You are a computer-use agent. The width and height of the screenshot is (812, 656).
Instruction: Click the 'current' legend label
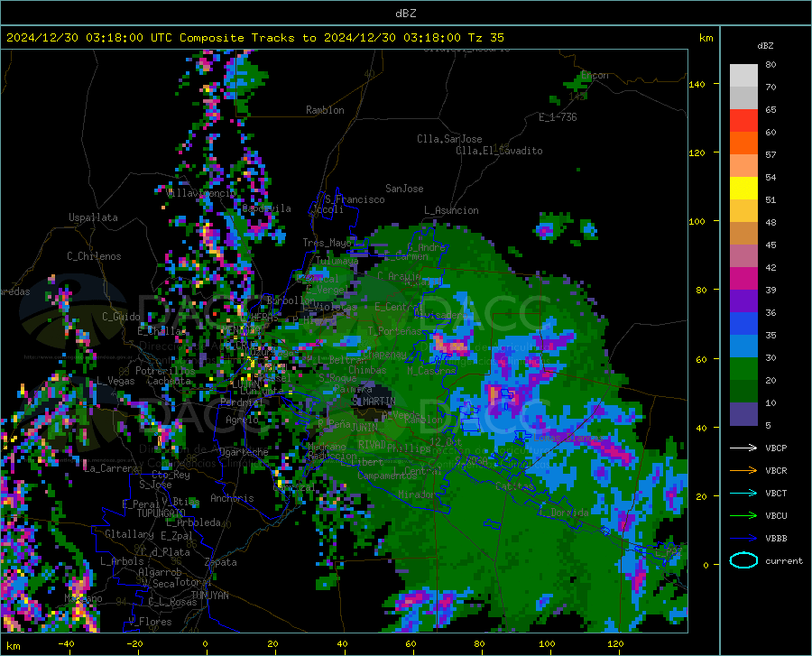tap(783, 560)
